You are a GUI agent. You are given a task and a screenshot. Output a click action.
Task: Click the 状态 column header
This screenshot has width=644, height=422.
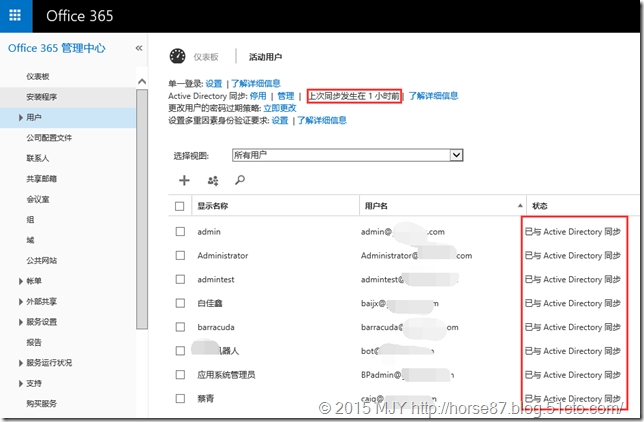click(540, 206)
